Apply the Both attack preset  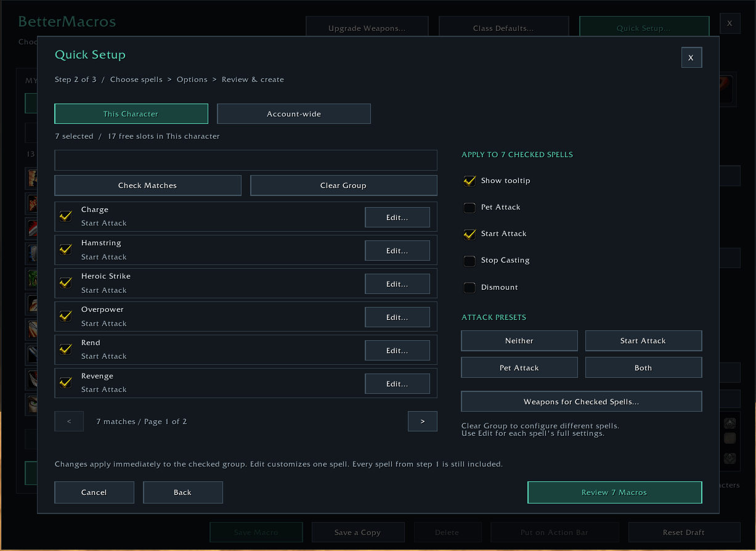[x=643, y=368]
